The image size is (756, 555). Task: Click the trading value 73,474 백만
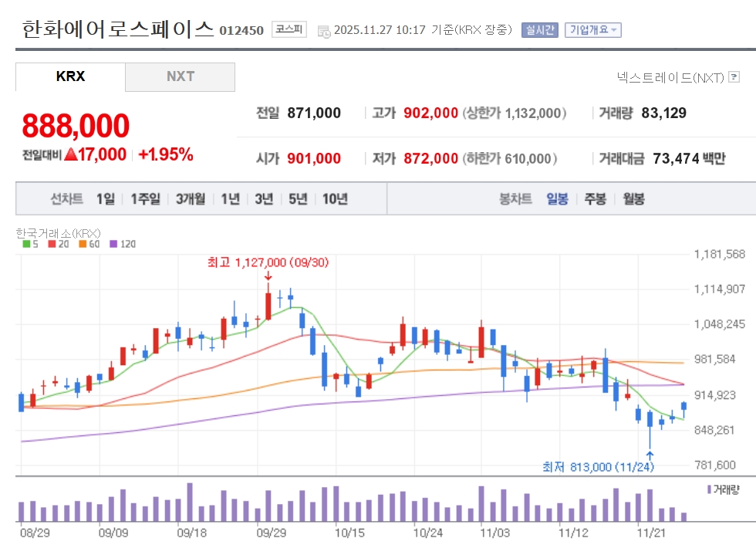689,158
